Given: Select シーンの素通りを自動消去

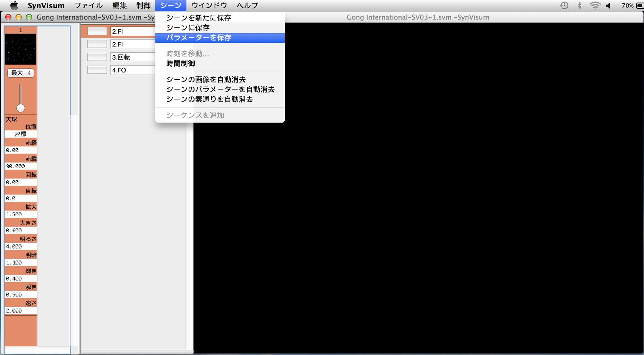Looking at the screenshot, I should point(220,99).
